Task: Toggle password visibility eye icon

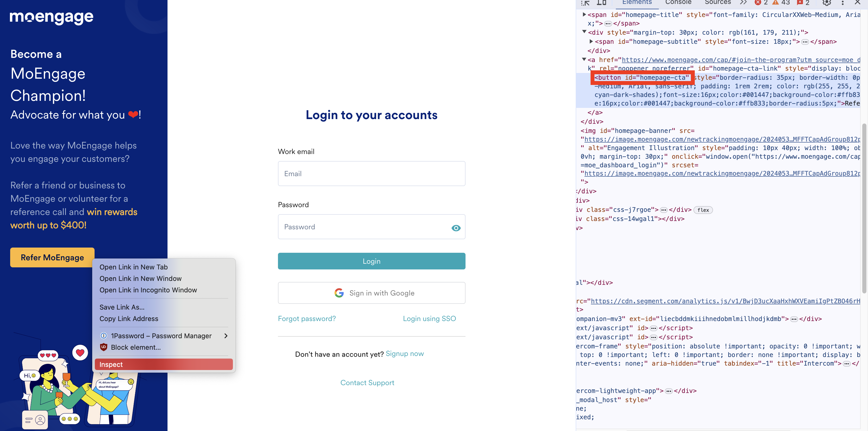Action: (456, 228)
